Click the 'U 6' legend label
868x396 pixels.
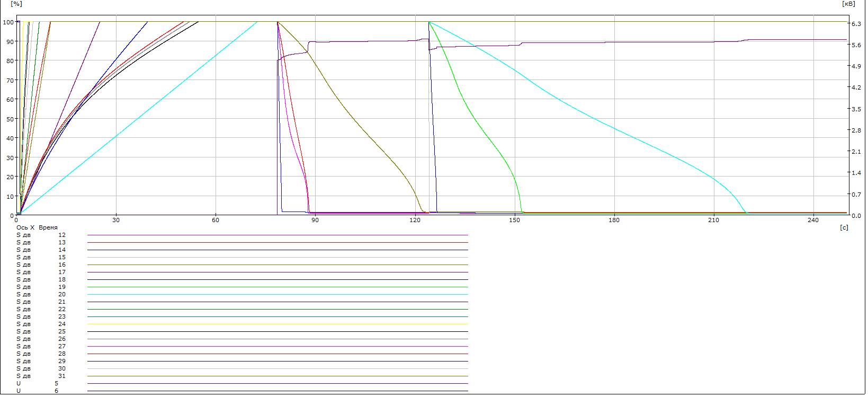point(37,391)
